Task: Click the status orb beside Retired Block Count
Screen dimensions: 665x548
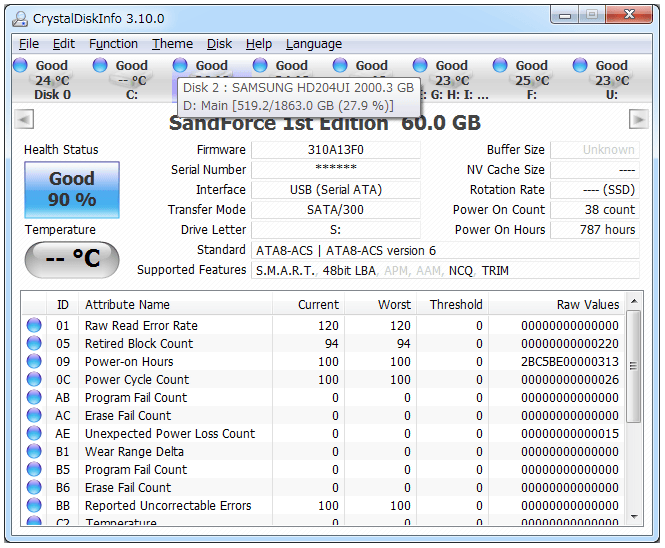Action: (34, 344)
